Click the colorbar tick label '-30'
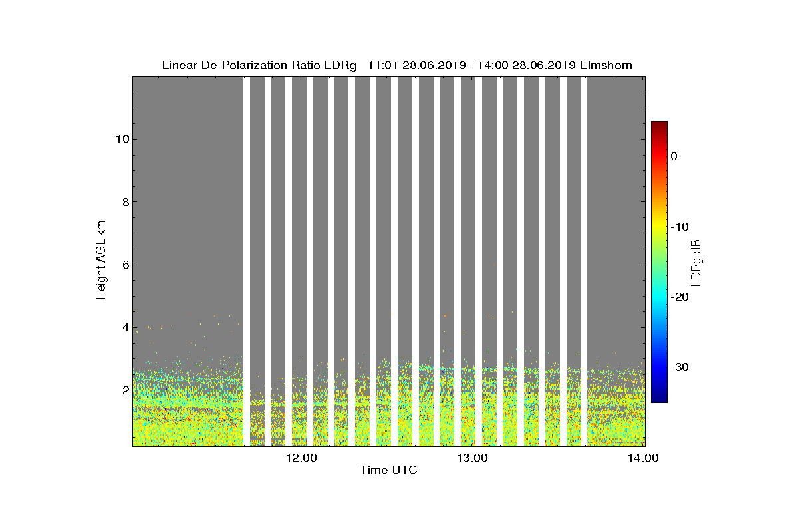The height and width of the screenshot is (532, 798). pyautogui.click(x=679, y=367)
